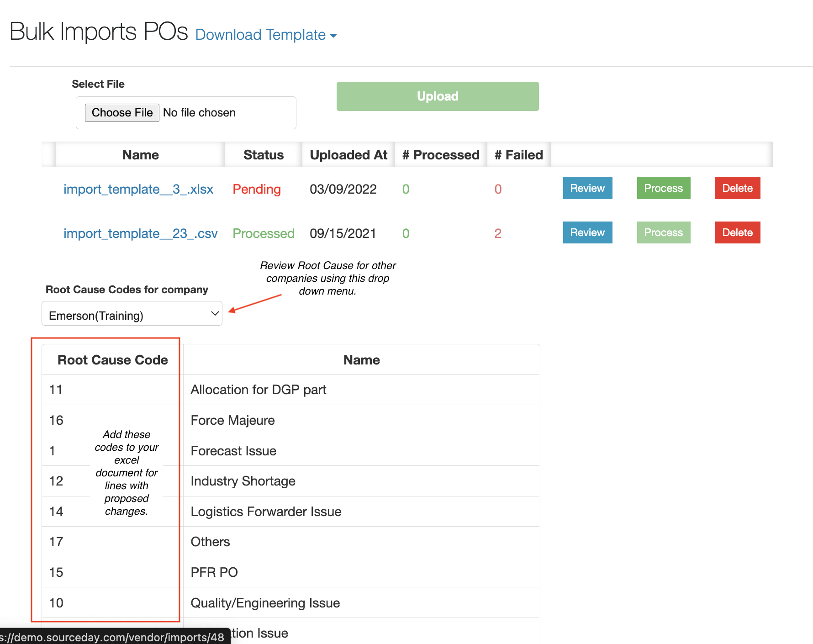The width and height of the screenshot is (813, 644).
Task: Open import_template__3_.xlsx file link
Action: tap(138, 189)
